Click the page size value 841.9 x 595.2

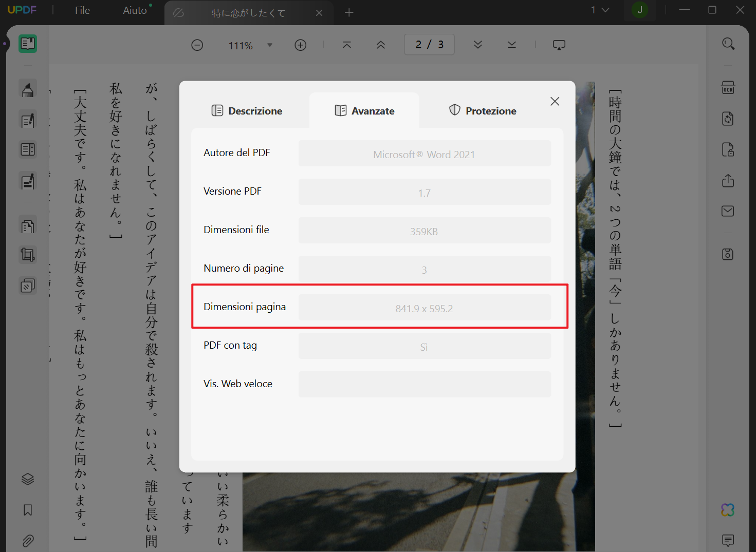tap(425, 308)
